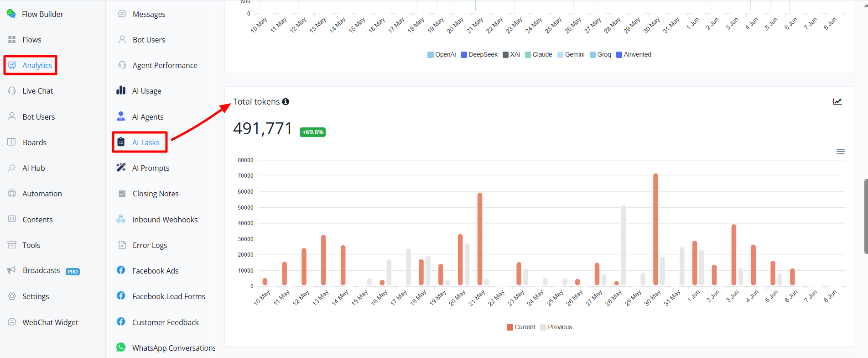Switch chart type with line-chart icon

(837, 101)
